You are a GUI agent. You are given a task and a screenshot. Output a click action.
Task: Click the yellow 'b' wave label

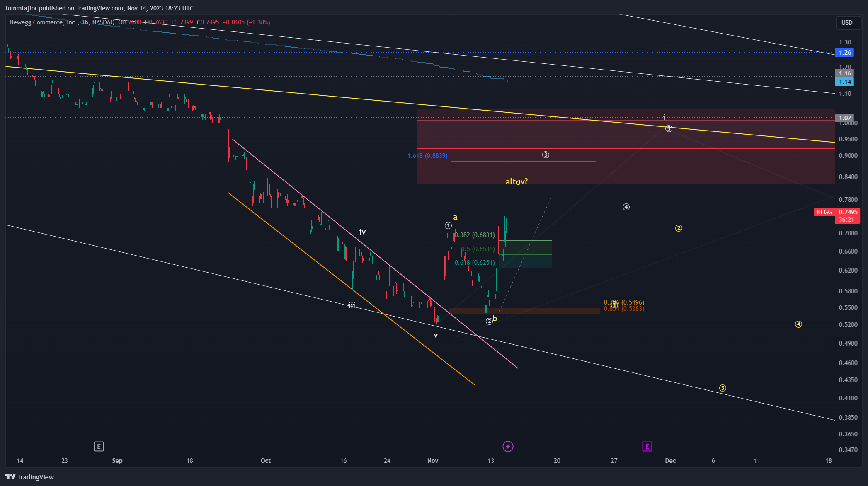coord(495,318)
